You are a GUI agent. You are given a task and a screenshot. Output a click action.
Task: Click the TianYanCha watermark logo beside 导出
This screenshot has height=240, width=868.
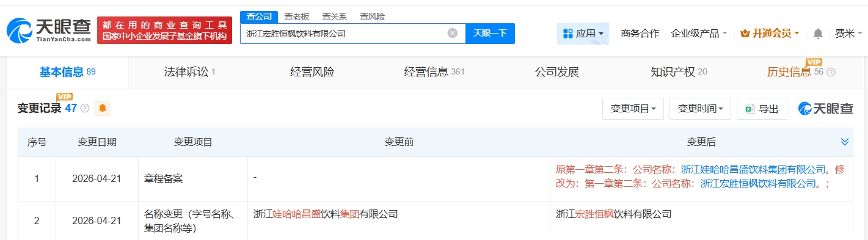coord(826,109)
